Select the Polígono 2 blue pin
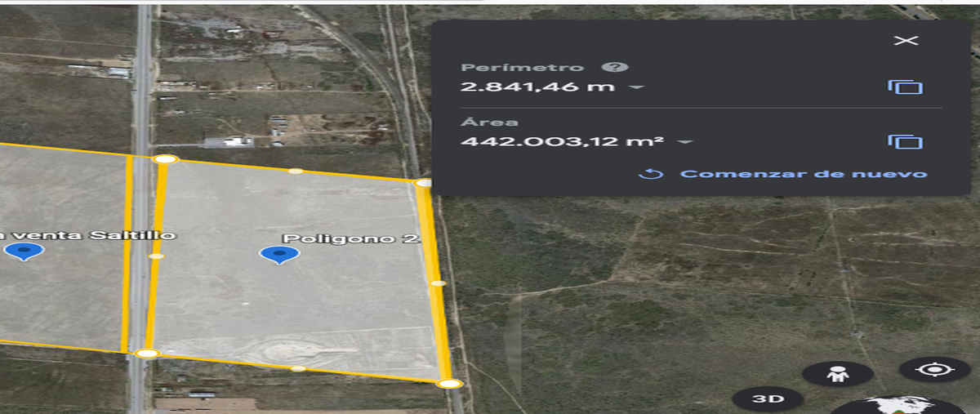980x414 pixels. click(279, 255)
